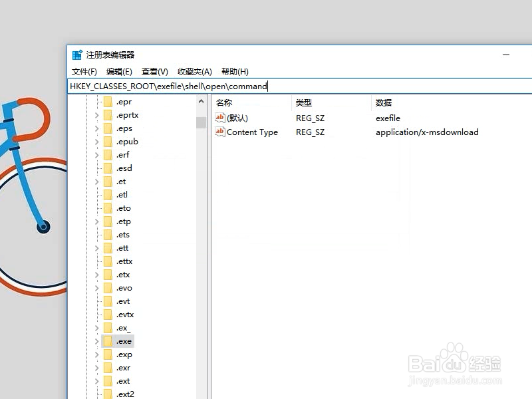
Task: Select the .evtx tree label
Action: [125, 315]
